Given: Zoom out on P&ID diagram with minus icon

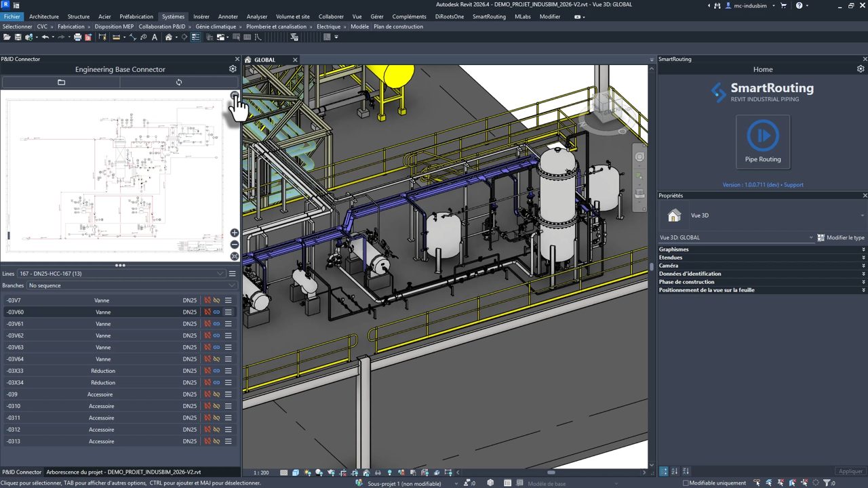Looking at the screenshot, I should 235,245.
